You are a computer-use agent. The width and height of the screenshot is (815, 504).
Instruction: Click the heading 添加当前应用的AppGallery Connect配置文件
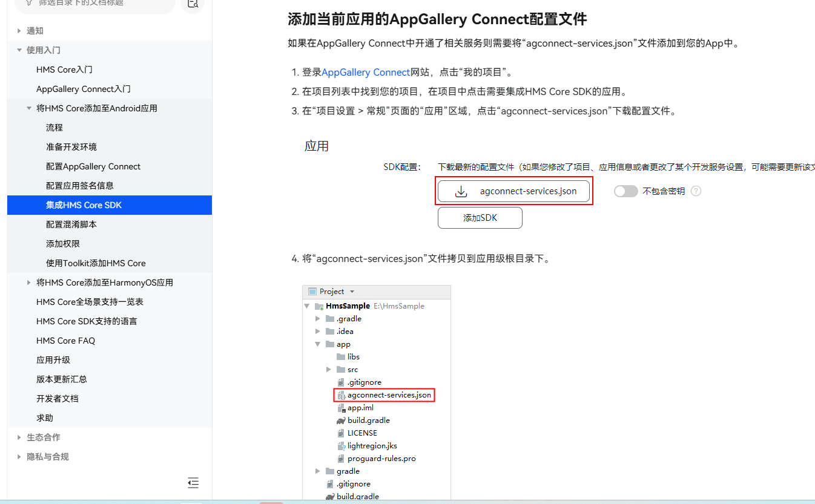click(437, 19)
